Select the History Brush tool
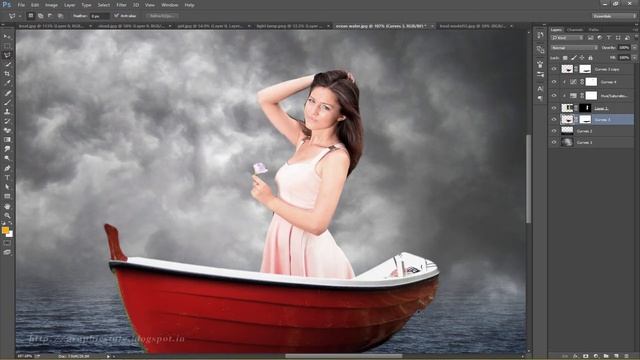The width and height of the screenshot is (640, 360). [7, 121]
